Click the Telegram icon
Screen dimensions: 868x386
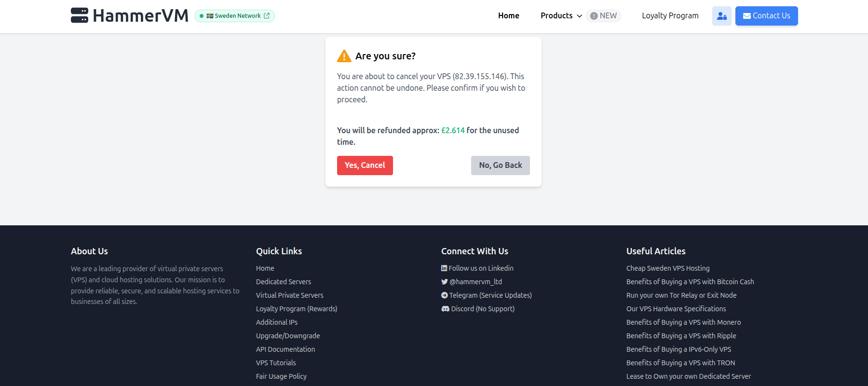point(444,295)
